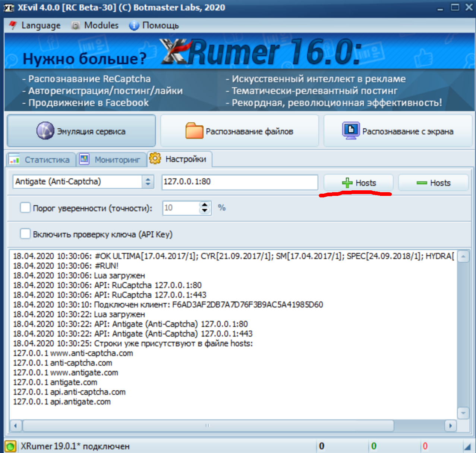Click the XEvil title bar app icon
Viewport: 476px width, 453px height.
click(9, 7)
